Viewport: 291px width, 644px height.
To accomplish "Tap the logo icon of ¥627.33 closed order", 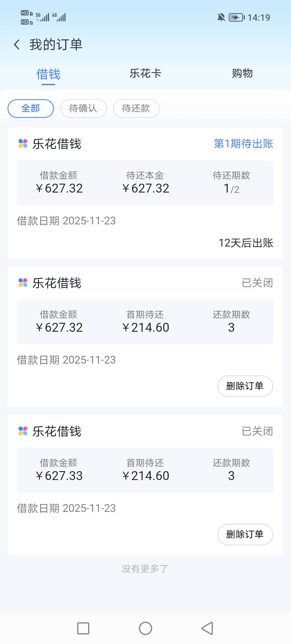I will click(x=23, y=431).
